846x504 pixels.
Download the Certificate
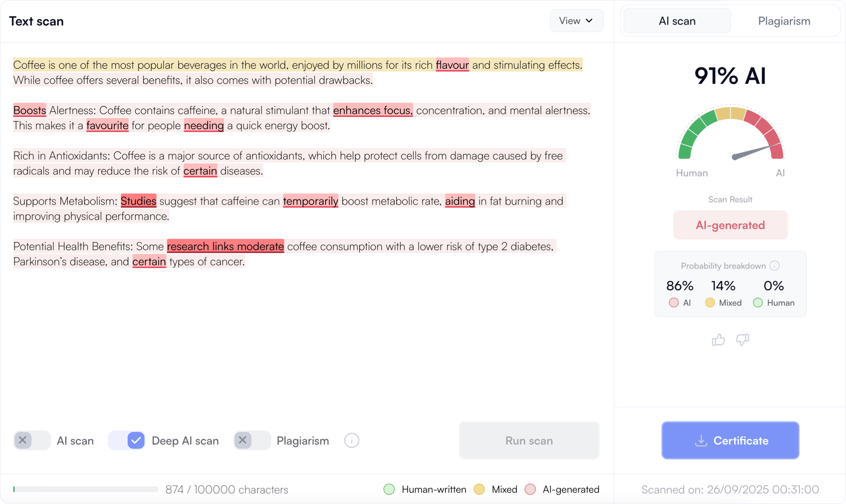(730, 440)
